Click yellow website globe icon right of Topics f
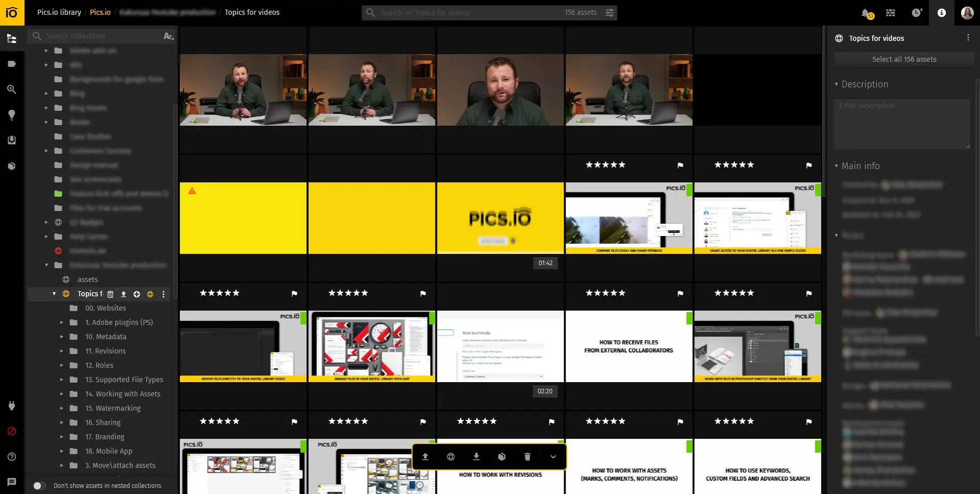This screenshot has width=980, height=494. pos(150,294)
